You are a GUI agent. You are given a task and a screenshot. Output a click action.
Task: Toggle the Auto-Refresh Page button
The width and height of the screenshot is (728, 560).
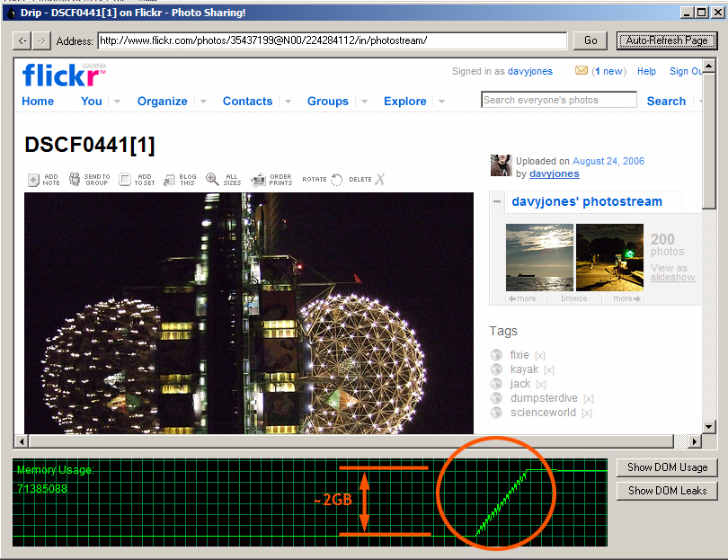[666, 40]
